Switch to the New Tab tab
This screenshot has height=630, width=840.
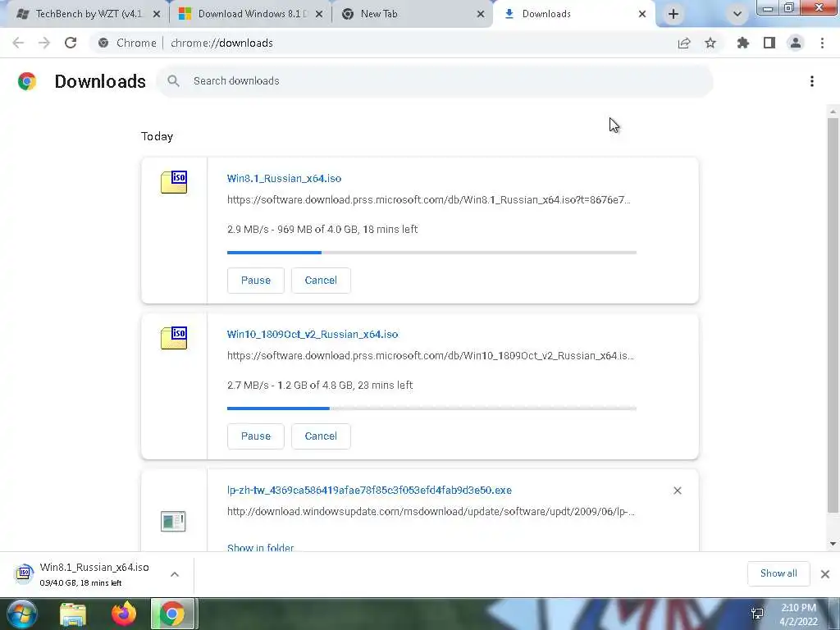412,14
